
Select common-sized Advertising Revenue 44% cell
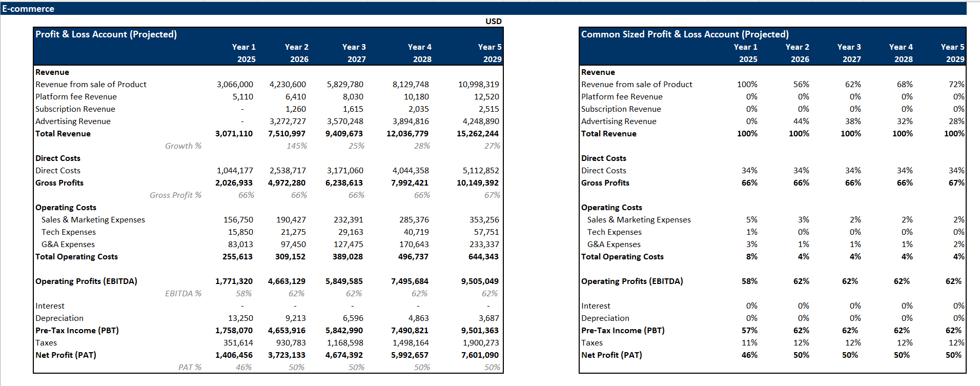coord(801,121)
